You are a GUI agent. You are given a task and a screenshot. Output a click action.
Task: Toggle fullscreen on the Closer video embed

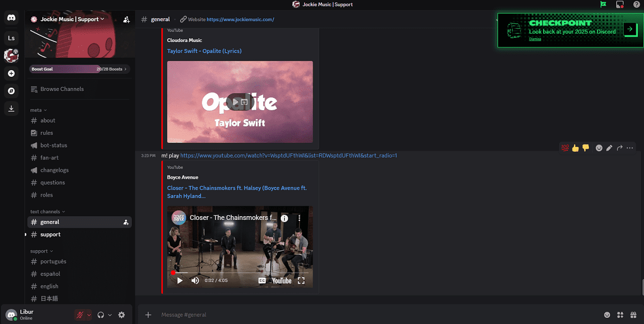(302, 280)
